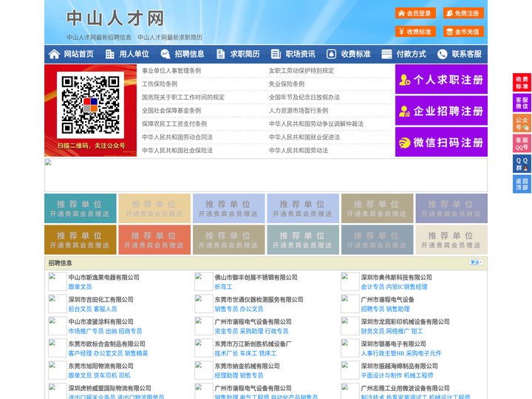
Task: Open the 事业单位人事管理条例 link
Action: [x=171, y=71]
